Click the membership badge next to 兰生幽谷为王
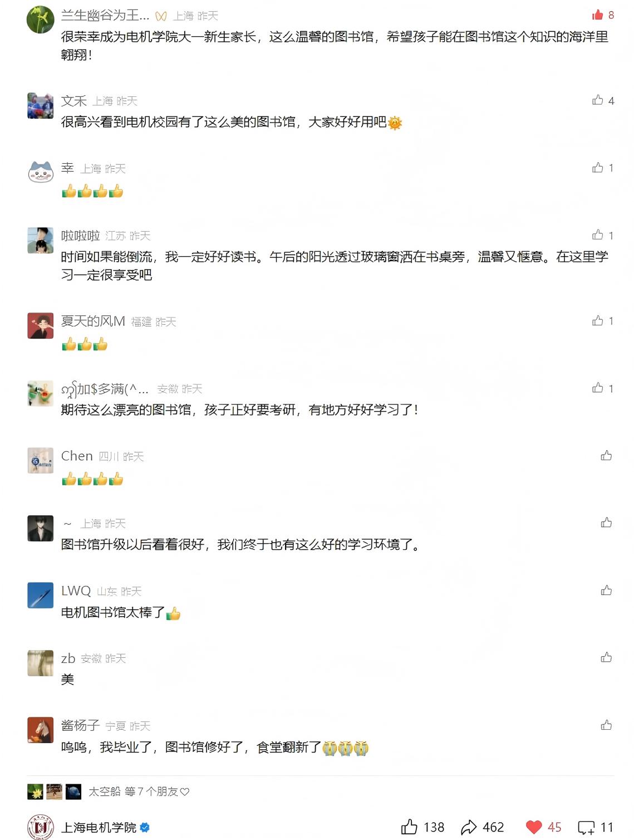The height and width of the screenshot is (840, 634). pos(161,16)
